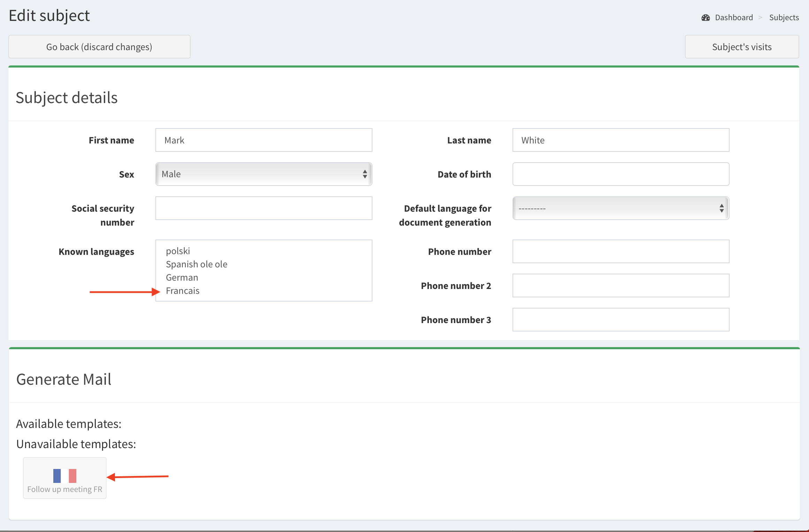Select German in Known languages
The height and width of the screenshot is (532, 809).
(x=182, y=277)
